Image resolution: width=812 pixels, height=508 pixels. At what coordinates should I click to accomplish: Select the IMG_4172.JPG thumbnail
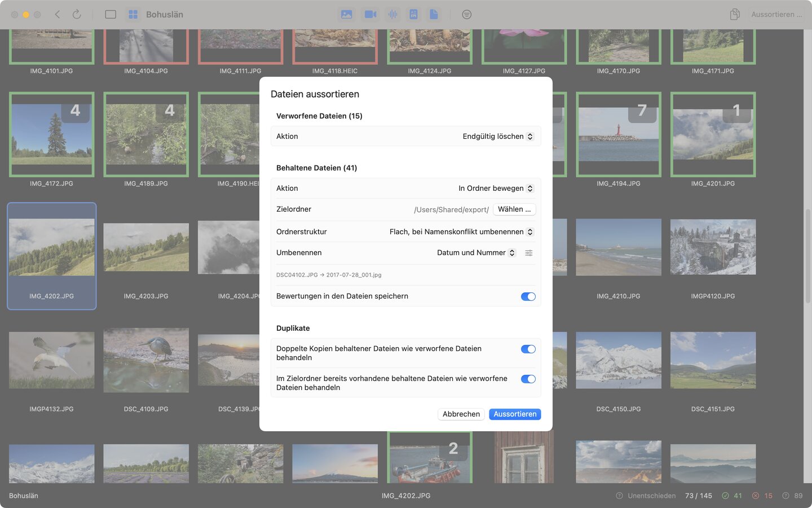[x=51, y=134]
